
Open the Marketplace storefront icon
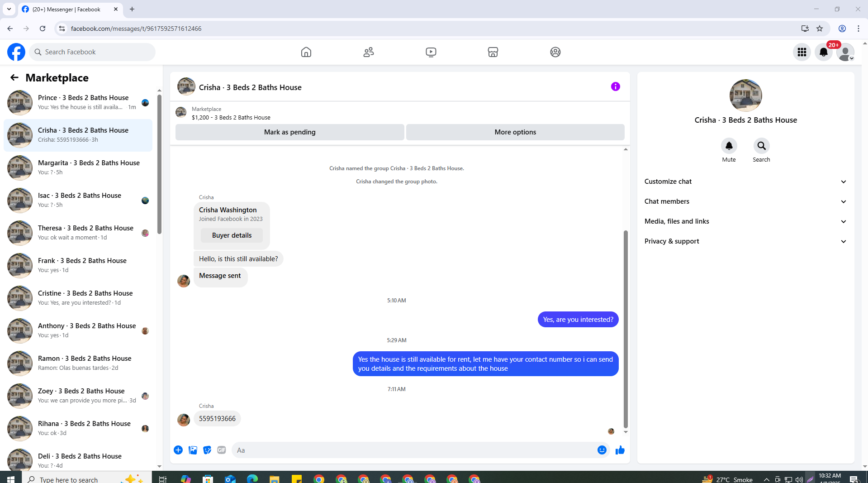click(493, 52)
